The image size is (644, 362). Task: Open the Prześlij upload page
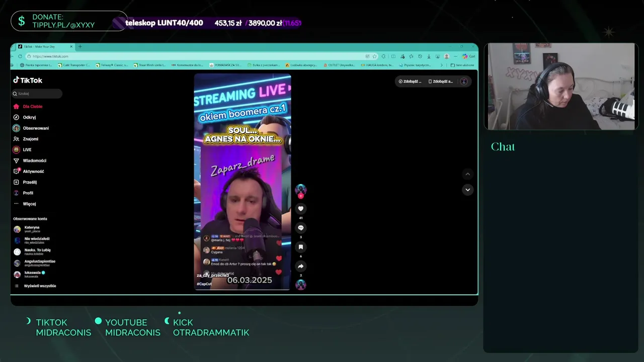[x=25, y=182]
